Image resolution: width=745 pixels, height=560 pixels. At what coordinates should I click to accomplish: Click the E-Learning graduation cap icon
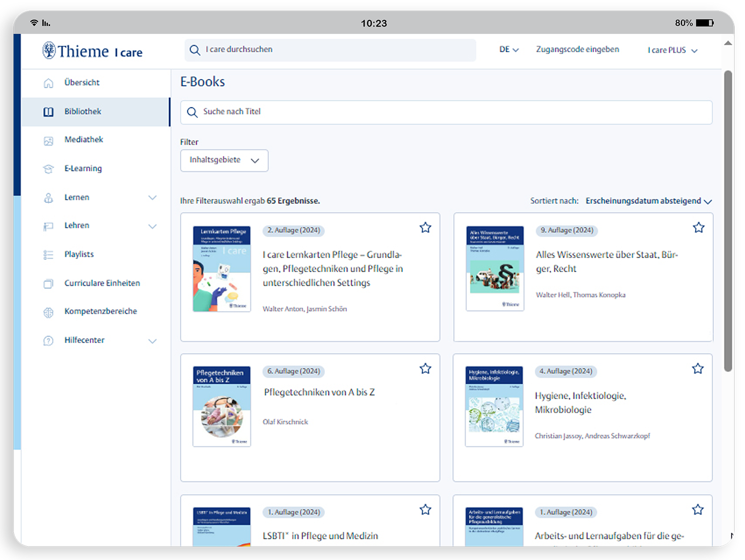point(48,169)
